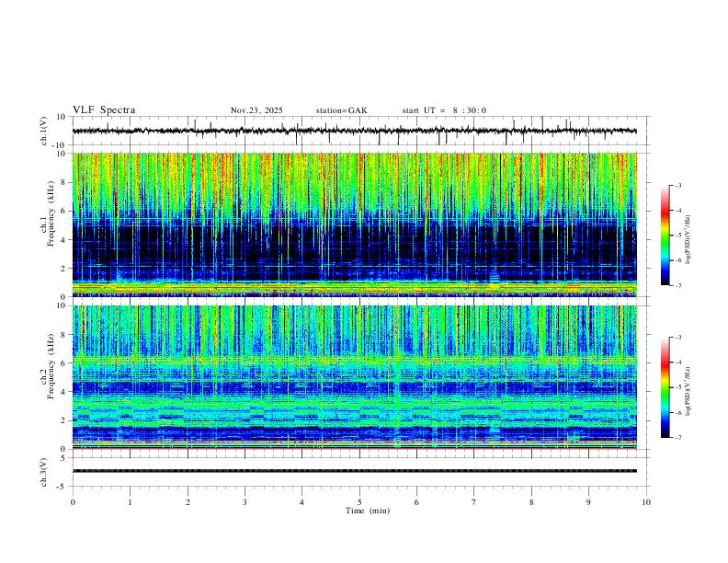Click the "-4" tick on ch.2 colorbar
Image resolution: width=728 pixels, height=563 pixels.
677,362
